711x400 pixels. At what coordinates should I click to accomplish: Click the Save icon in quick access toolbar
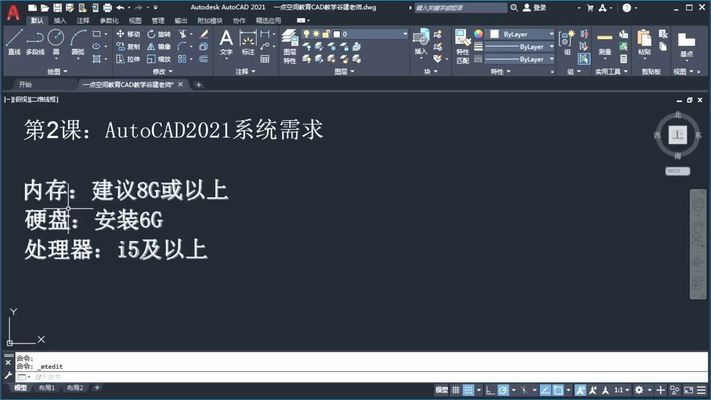point(57,7)
